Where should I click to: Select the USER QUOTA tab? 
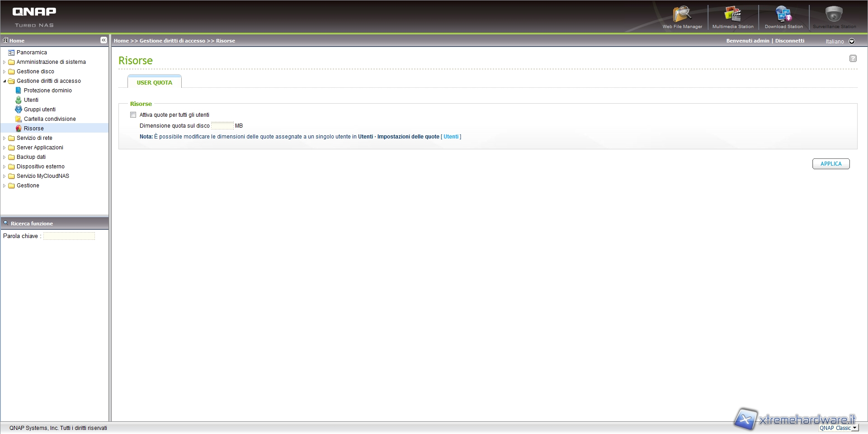[155, 82]
